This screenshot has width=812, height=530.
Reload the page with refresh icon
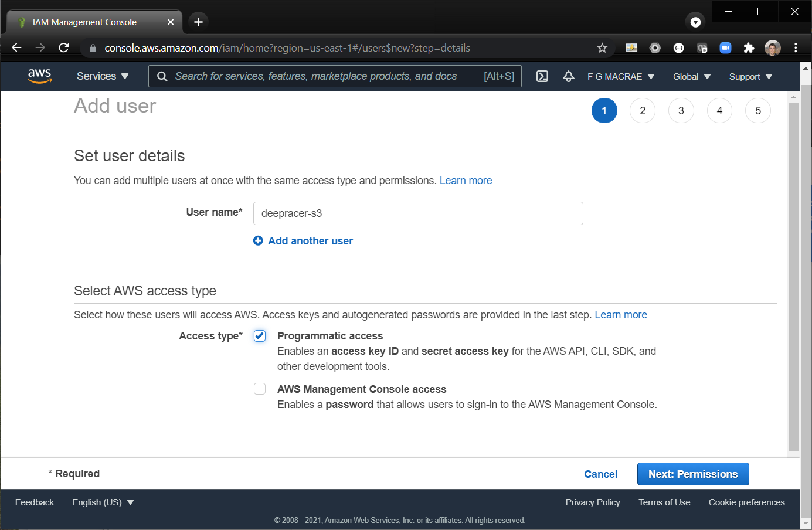(x=64, y=48)
